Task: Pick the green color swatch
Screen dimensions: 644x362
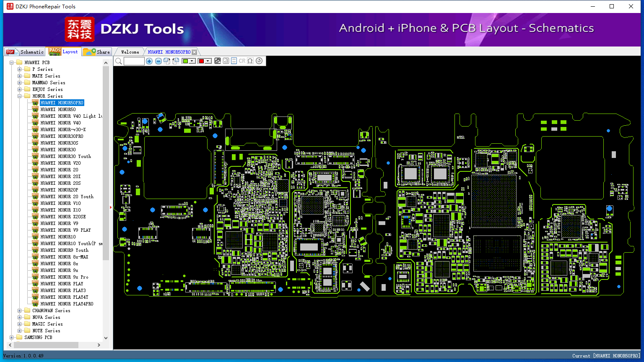Action: tap(186, 61)
